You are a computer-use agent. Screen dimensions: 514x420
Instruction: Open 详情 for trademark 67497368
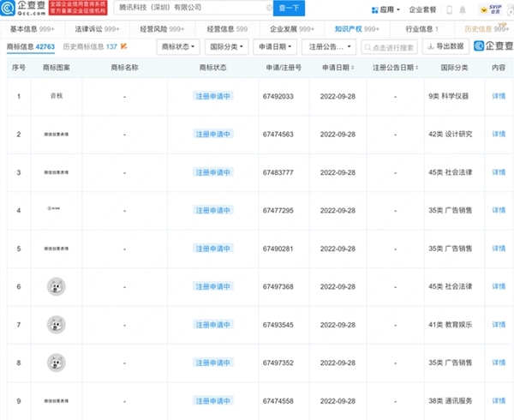(x=499, y=286)
